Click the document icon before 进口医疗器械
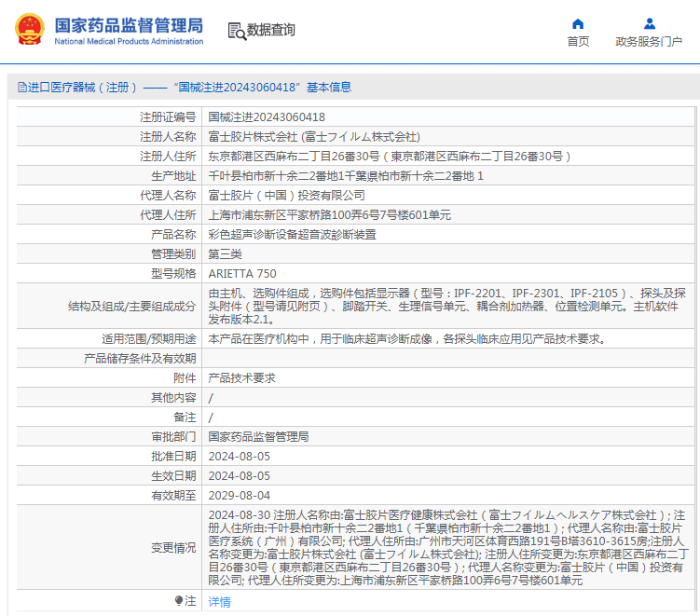 pyautogui.click(x=21, y=87)
